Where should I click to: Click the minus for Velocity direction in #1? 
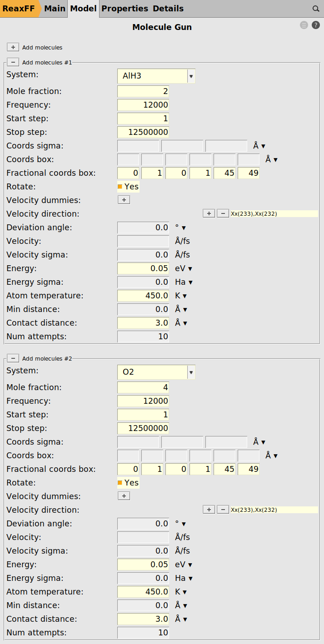223,213
